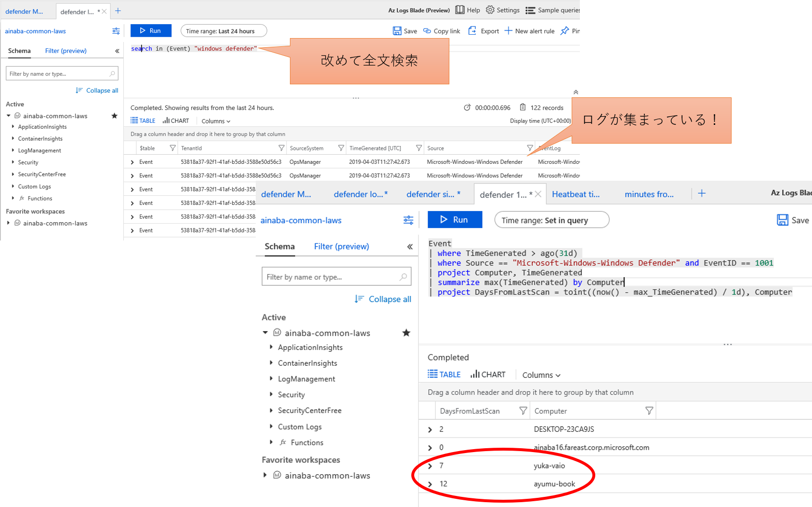This screenshot has width=812, height=507.
Task: Open workspace settings icon in lower window
Action: [x=408, y=220]
